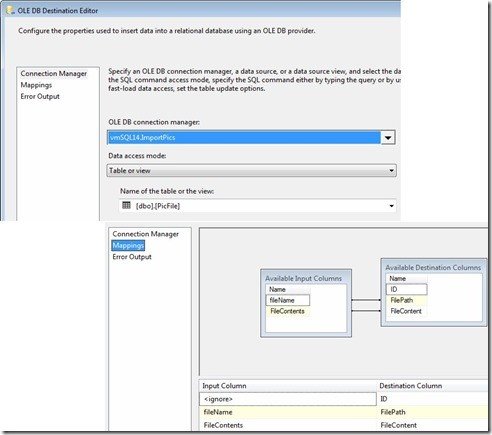492x435 pixels.
Task: Select Connection Manager in the upper page list
Action: click(x=53, y=73)
